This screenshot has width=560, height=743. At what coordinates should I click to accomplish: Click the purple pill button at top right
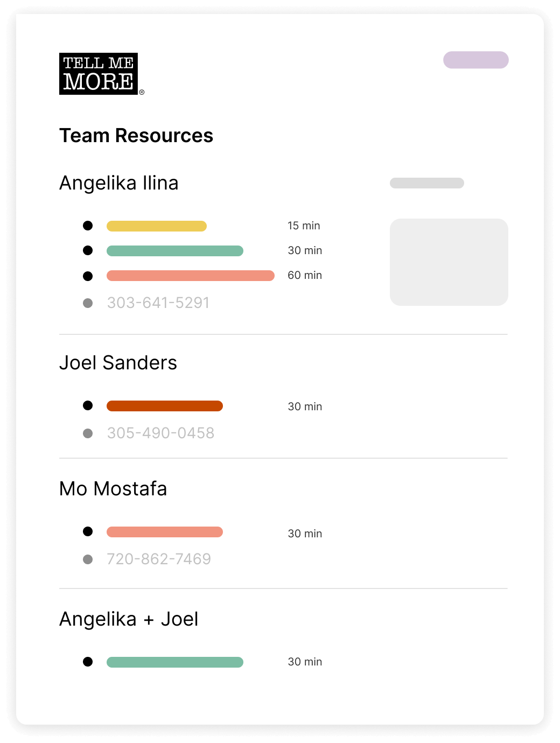(x=475, y=60)
